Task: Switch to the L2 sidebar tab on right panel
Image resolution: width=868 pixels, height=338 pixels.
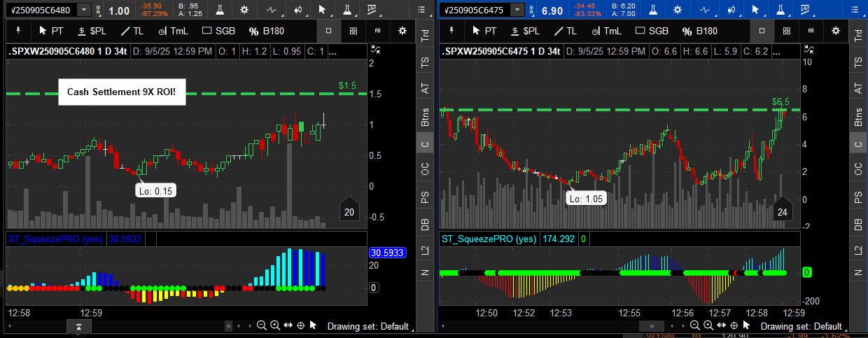Action: pos(858,250)
